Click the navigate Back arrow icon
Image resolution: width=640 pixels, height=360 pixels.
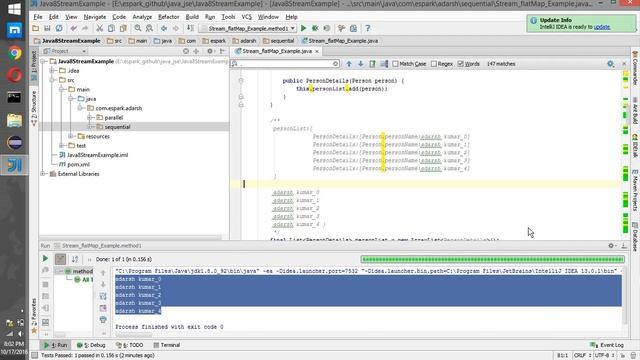pyautogui.click(x=164, y=29)
